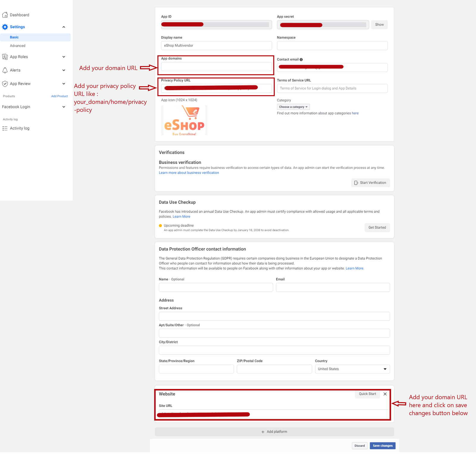Open the GDPR Learn More link
Screen dimensions: 476x455
click(x=355, y=268)
